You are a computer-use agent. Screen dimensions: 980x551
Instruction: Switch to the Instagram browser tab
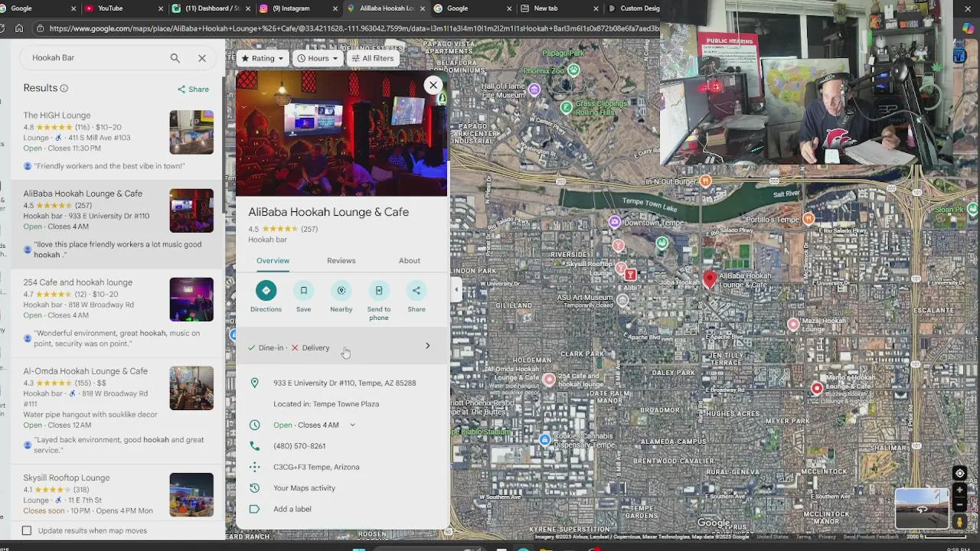(x=297, y=8)
